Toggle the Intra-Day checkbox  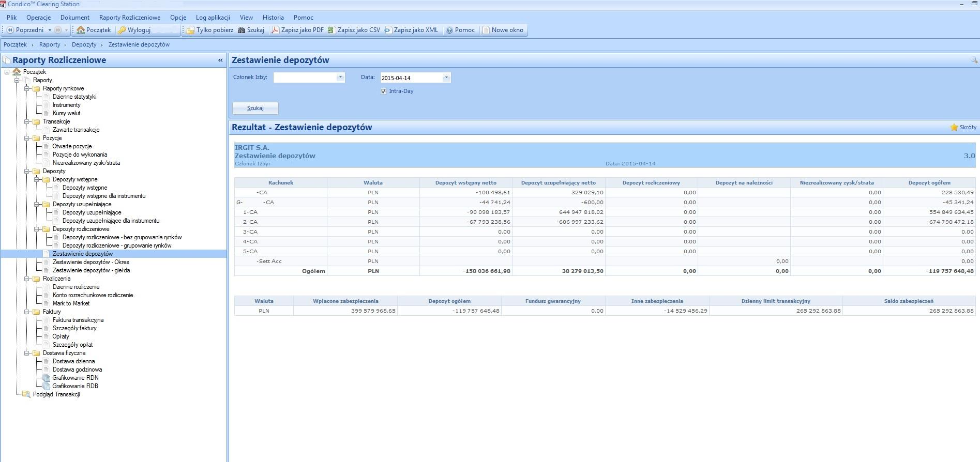coord(383,91)
